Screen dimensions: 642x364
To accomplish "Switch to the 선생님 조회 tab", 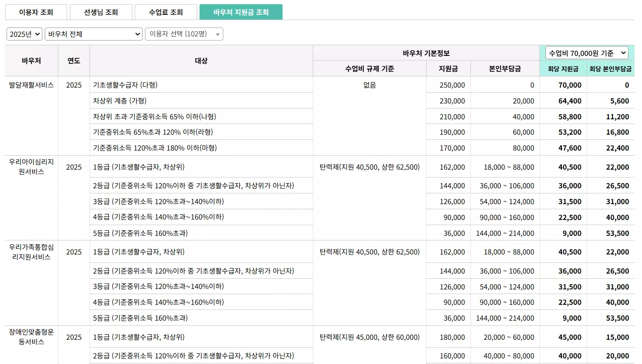I will point(101,12).
